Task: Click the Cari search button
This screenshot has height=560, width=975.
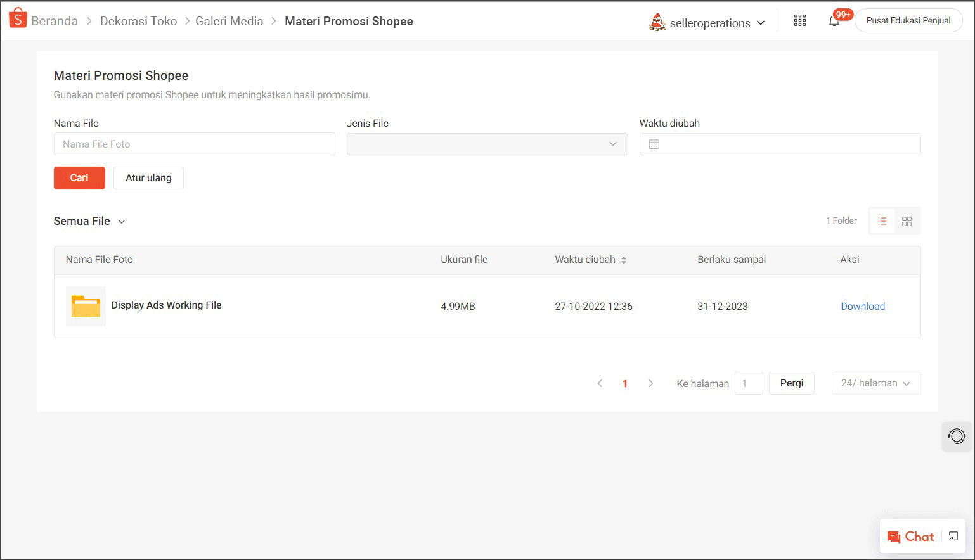Action: point(79,178)
